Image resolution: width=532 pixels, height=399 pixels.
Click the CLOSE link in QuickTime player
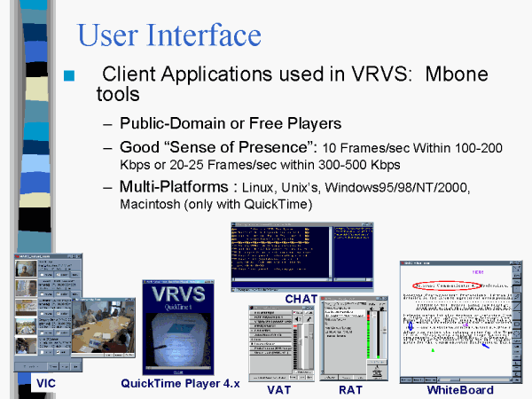[178, 372]
